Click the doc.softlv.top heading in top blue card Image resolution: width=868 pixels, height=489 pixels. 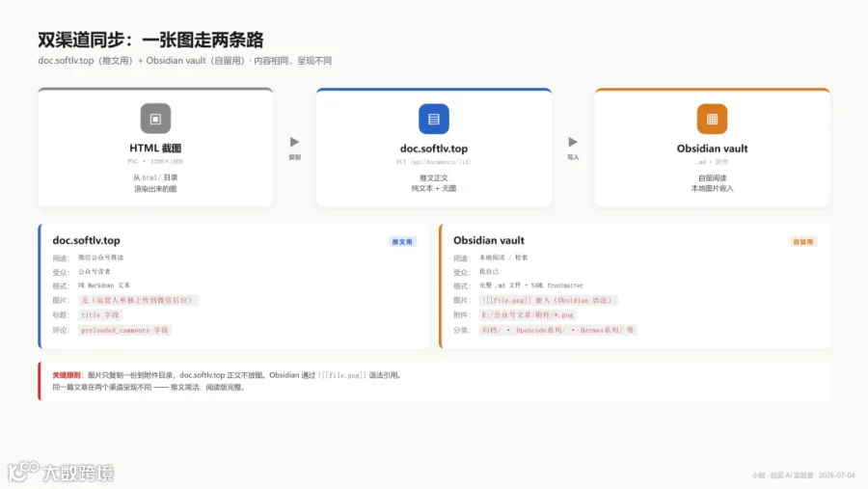tap(433, 149)
